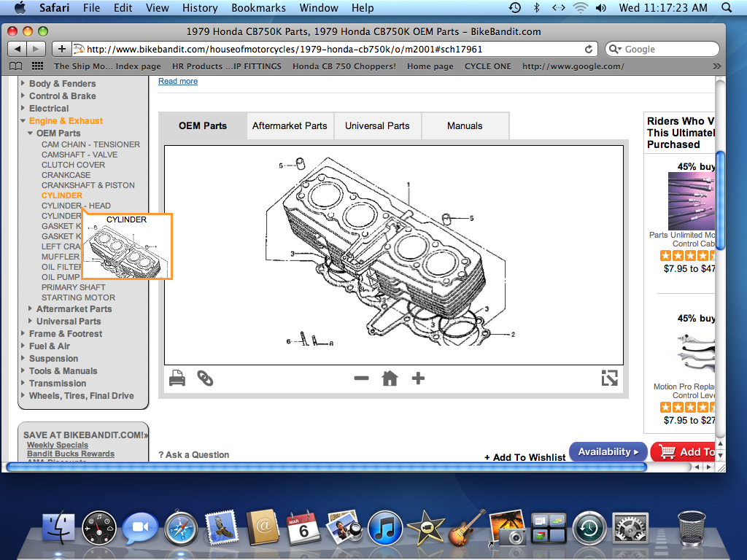This screenshot has height=560, width=747.
Task: Switch to the Aftermarket Parts tab
Action: (290, 125)
